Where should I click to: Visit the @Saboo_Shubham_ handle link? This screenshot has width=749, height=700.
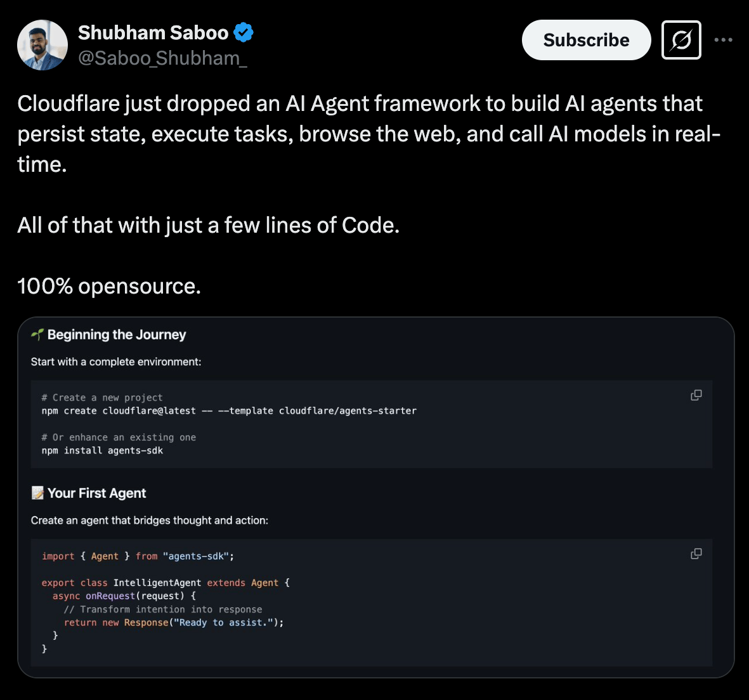[162, 58]
